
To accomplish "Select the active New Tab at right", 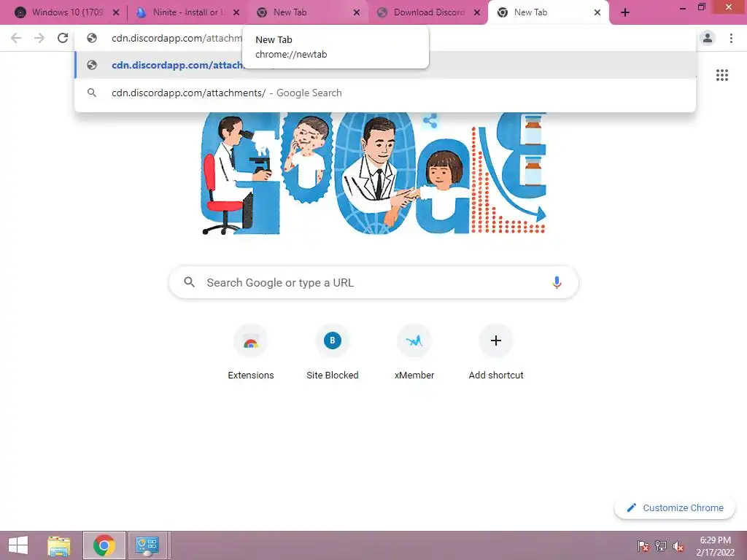I will click(x=548, y=12).
